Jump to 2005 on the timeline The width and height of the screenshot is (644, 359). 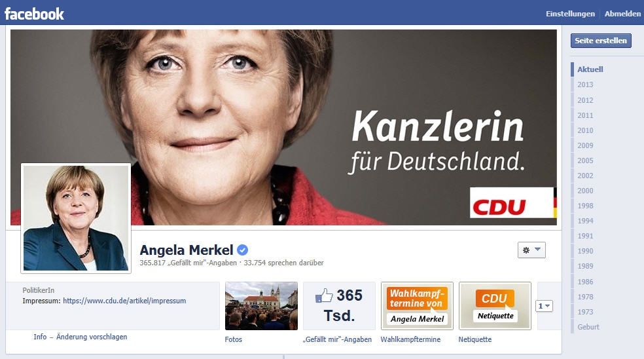point(585,161)
